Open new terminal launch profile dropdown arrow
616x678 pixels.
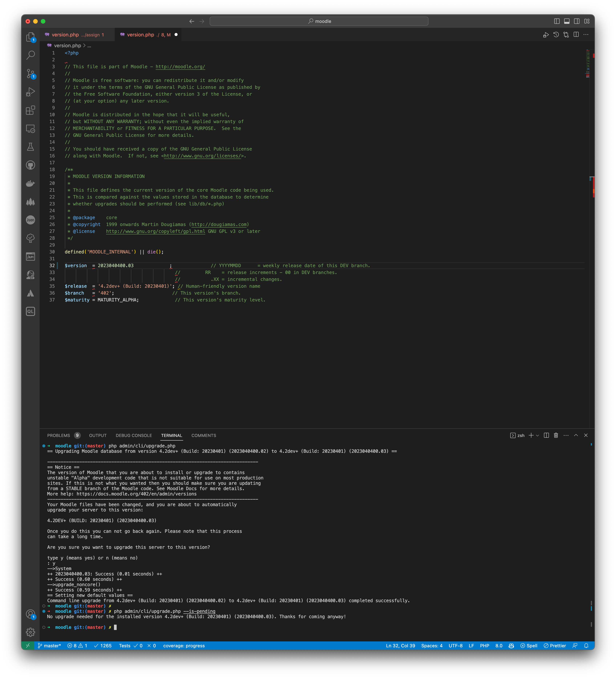point(538,436)
